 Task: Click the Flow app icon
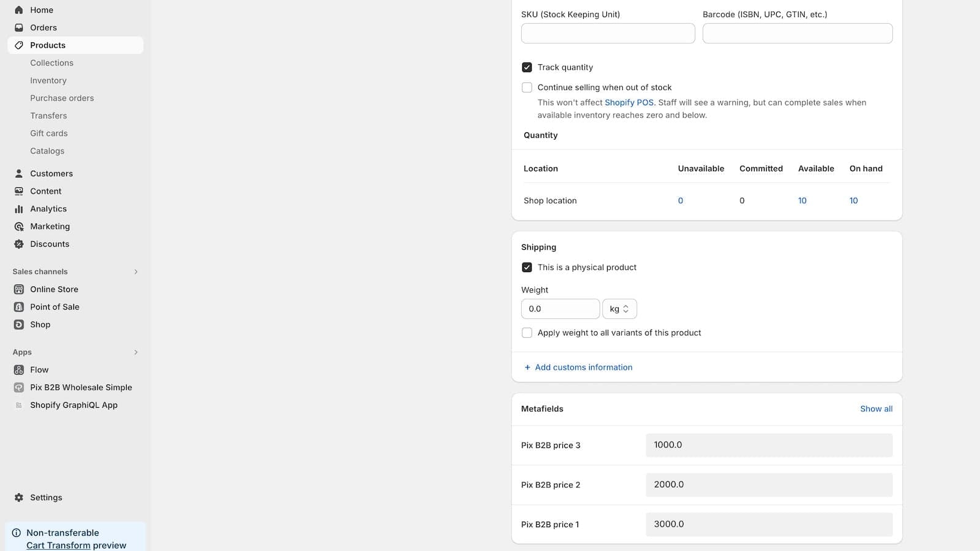pos(19,370)
